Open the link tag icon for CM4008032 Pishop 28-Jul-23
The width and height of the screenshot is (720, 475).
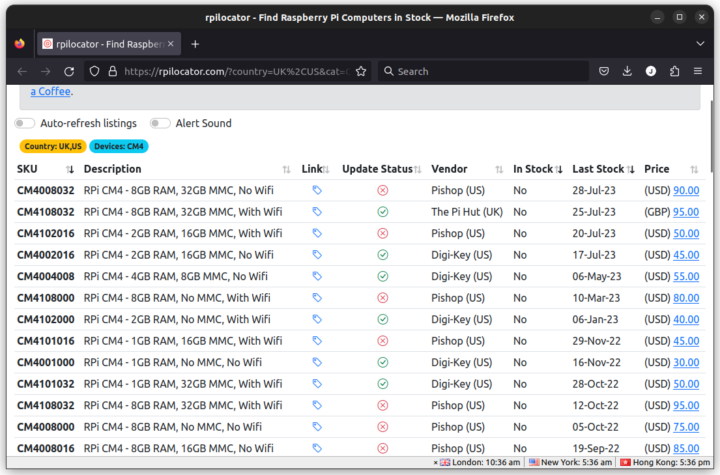(x=317, y=190)
